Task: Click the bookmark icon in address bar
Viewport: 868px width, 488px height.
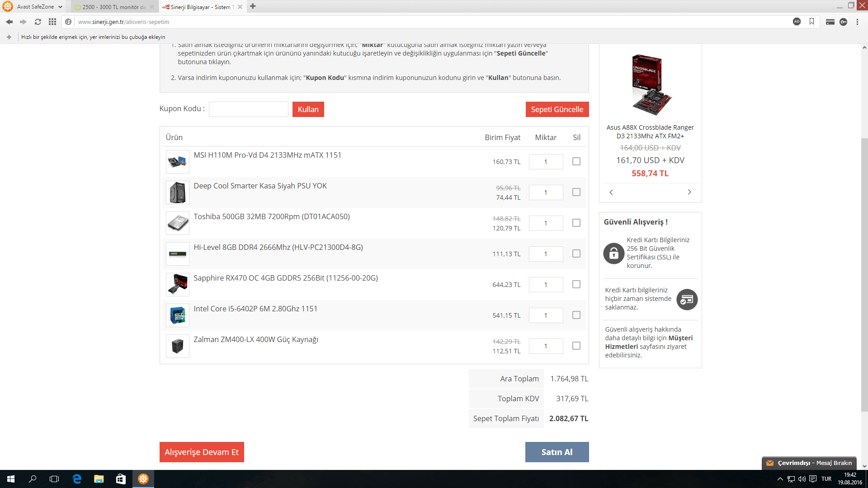Action: pyautogui.click(x=811, y=22)
